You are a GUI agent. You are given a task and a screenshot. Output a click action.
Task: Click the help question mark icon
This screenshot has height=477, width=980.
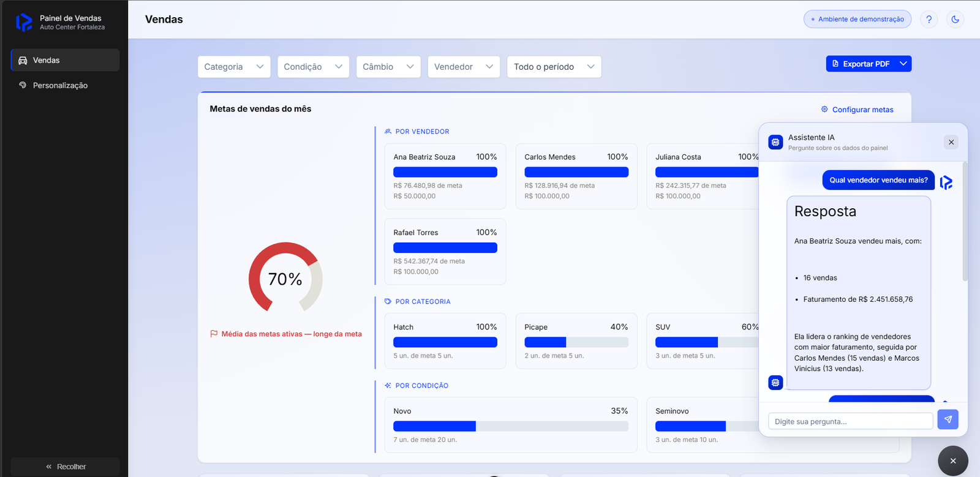[929, 19]
